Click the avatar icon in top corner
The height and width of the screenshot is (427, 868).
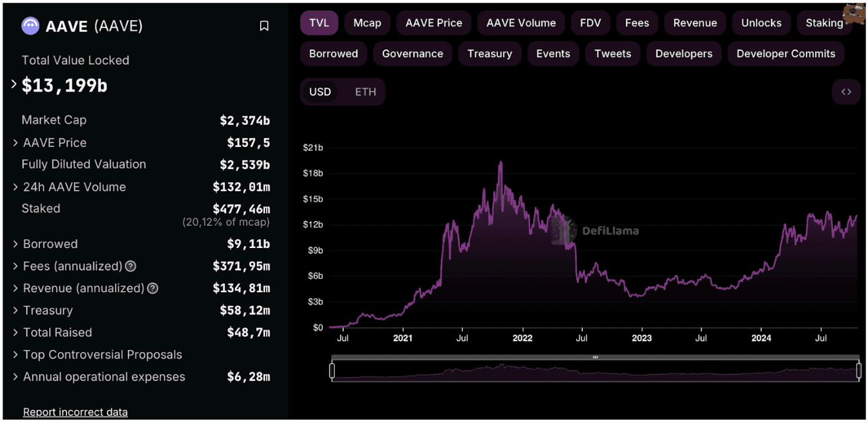(x=853, y=13)
